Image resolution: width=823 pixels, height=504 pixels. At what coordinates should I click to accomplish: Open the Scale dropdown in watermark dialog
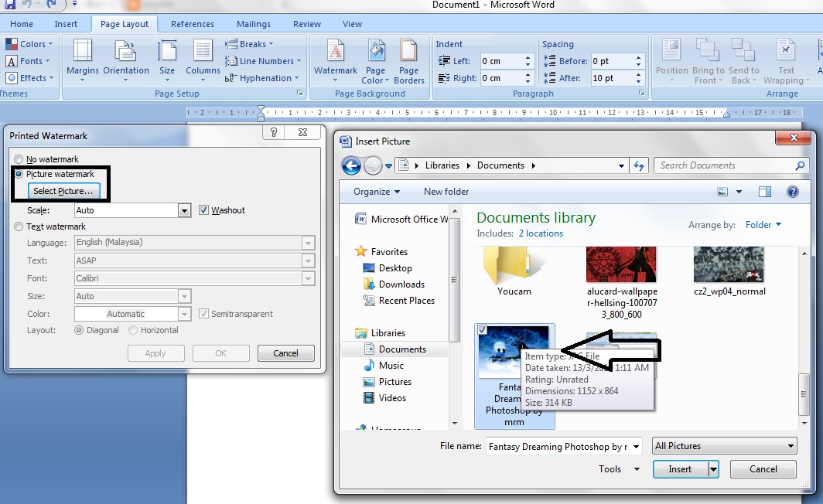point(183,209)
